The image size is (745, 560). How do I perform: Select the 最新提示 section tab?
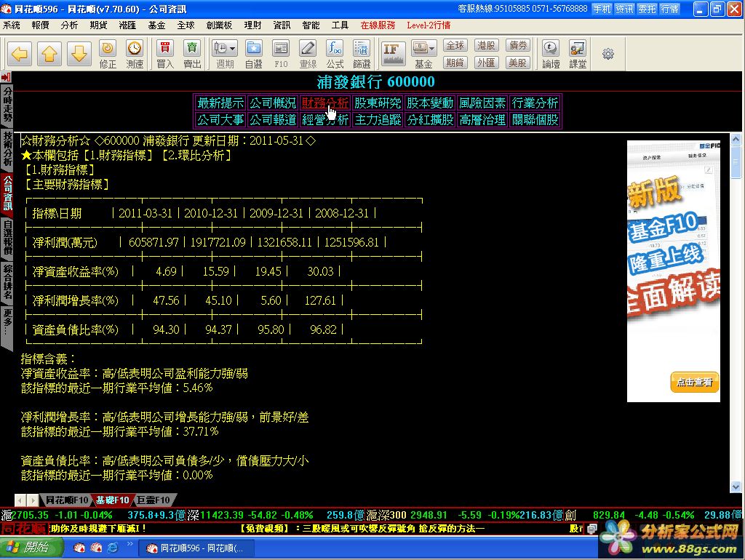[x=220, y=103]
